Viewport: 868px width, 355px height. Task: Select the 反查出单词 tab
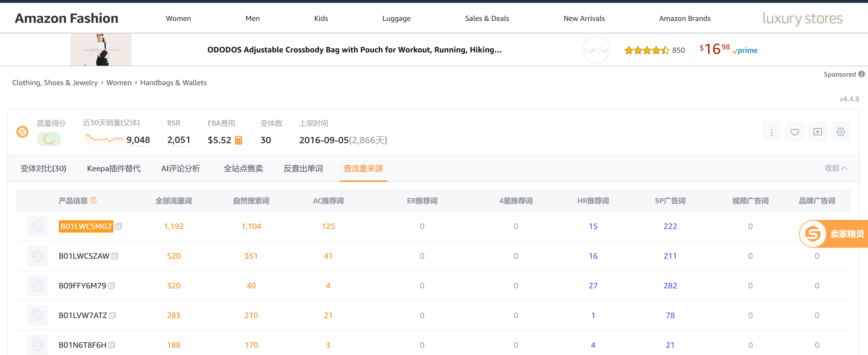303,168
